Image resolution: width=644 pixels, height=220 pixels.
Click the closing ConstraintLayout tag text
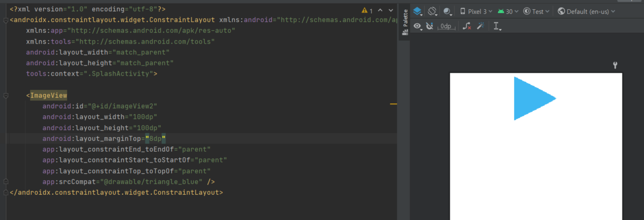click(117, 193)
